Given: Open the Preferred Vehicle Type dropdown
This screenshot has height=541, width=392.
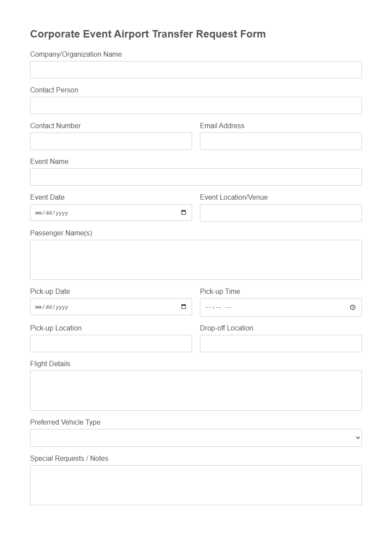Looking at the screenshot, I should pyautogui.click(x=196, y=438).
